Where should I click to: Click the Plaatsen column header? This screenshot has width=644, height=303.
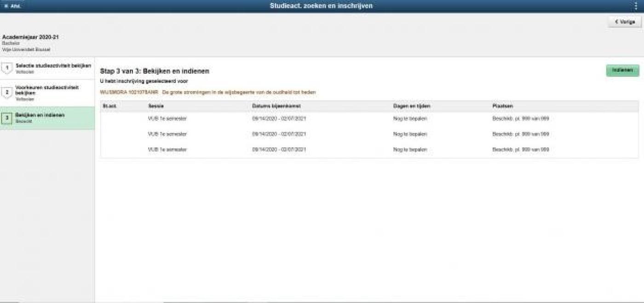click(x=503, y=106)
